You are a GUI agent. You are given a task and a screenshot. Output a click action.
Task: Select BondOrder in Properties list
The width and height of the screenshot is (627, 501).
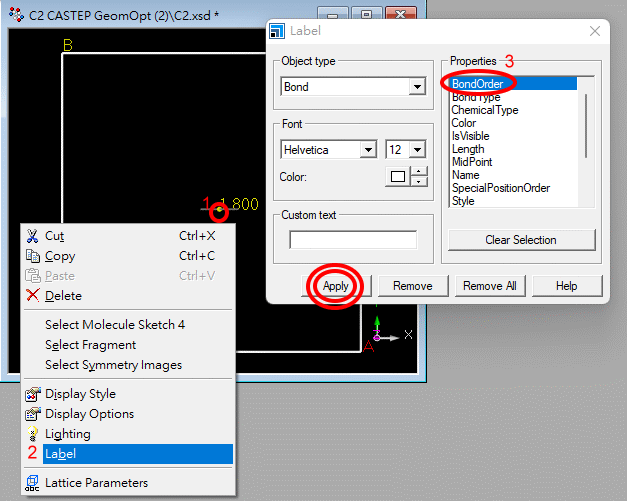point(477,84)
